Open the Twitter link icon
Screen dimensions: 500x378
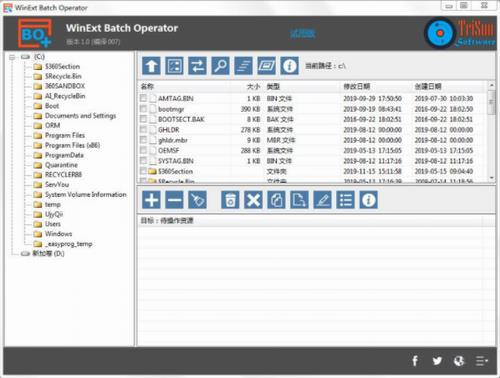coord(437,361)
